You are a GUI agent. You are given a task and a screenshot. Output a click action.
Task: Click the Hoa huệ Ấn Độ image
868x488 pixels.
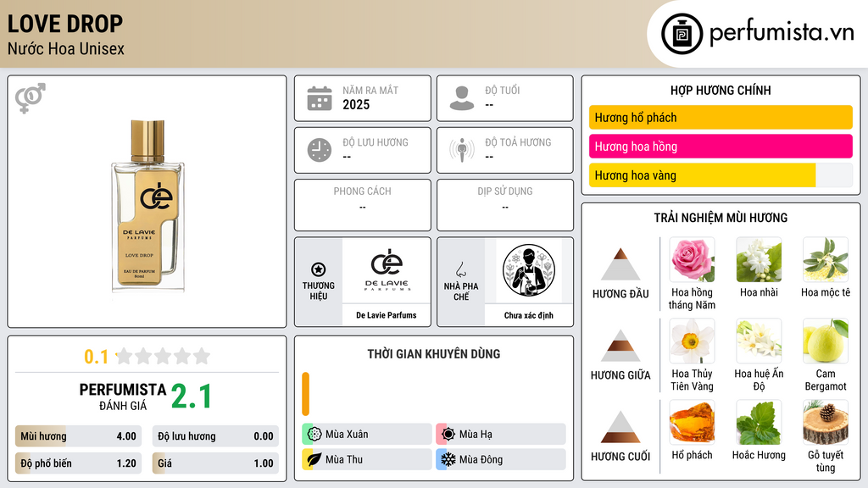[x=759, y=341]
